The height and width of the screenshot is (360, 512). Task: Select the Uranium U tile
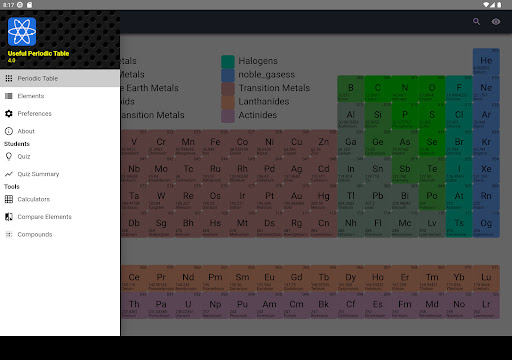[x=188, y=306]
